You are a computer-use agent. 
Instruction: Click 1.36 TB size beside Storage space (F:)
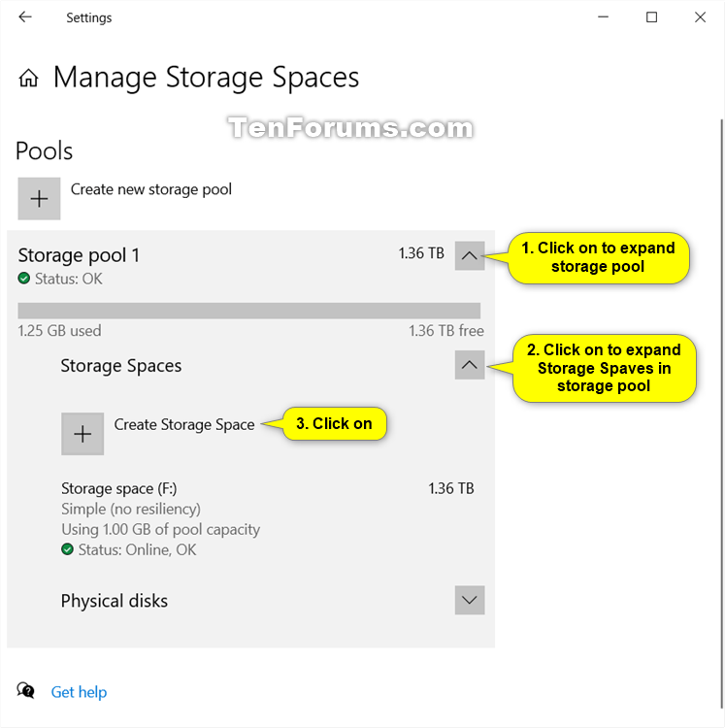pos(450,488)
